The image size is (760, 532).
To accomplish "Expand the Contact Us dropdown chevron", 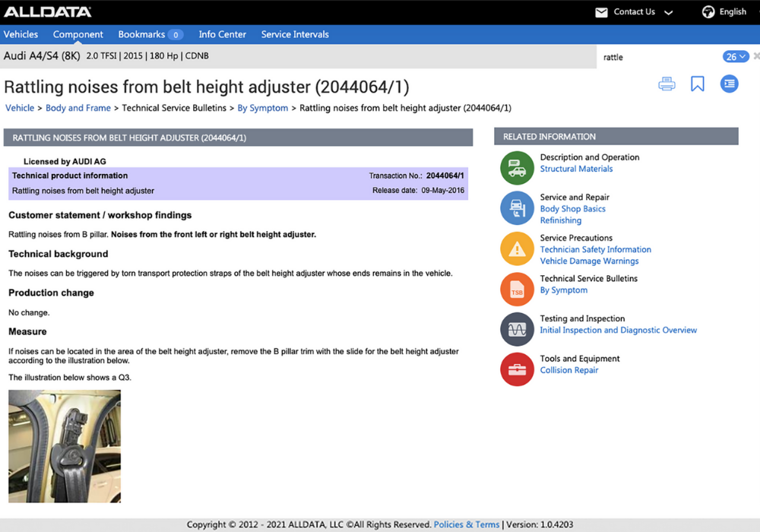I will 668,13.
